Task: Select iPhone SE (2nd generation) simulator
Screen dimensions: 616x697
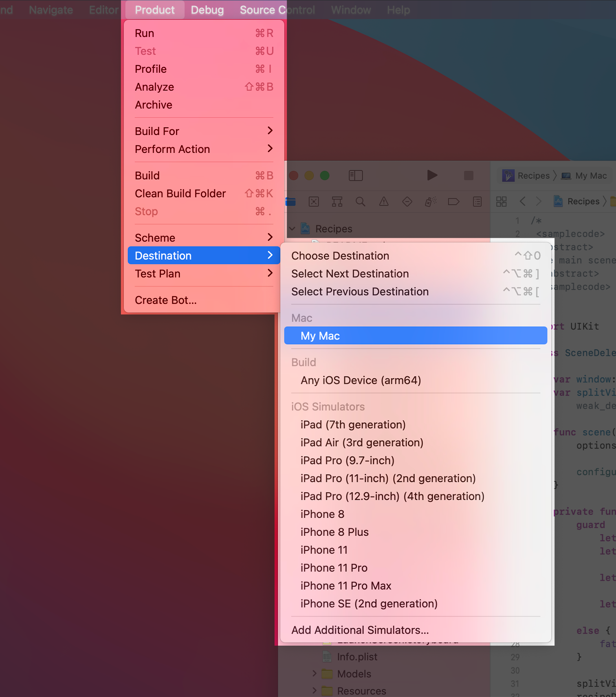Action: (x=416, y=604)
